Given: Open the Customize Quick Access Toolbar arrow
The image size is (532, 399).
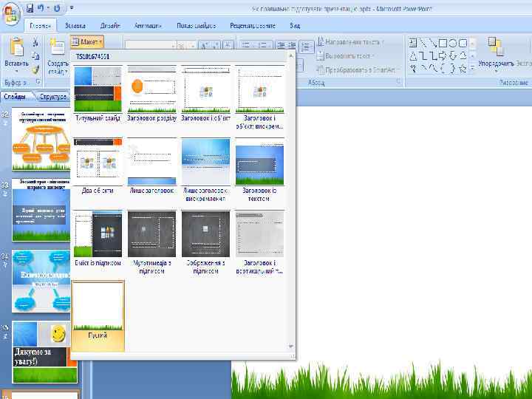Looking at the screenshot, I should click(71, 8).
